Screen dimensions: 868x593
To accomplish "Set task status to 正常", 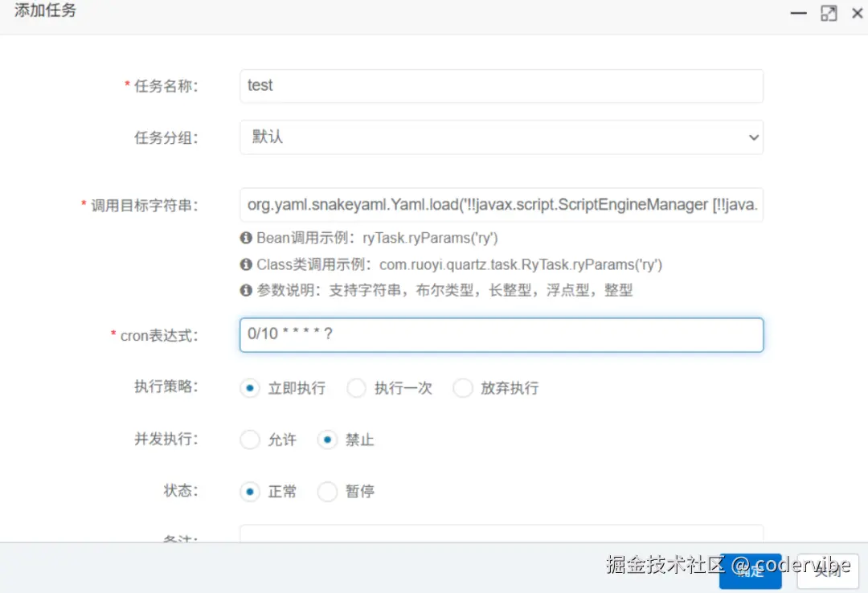I will [x=250, y=492].
